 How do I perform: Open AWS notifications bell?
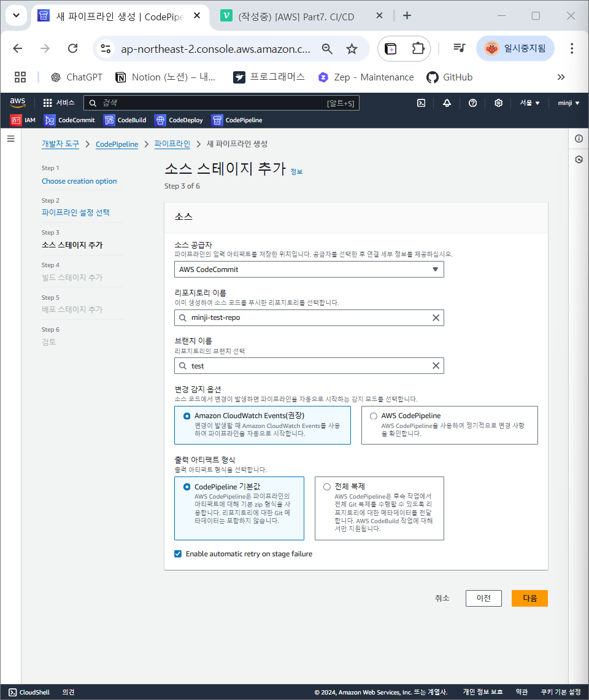coord(447,103)
